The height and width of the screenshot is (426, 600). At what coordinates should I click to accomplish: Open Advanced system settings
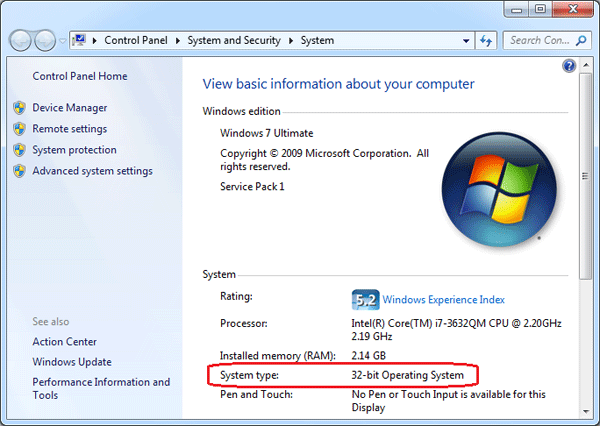coord(92,171)
